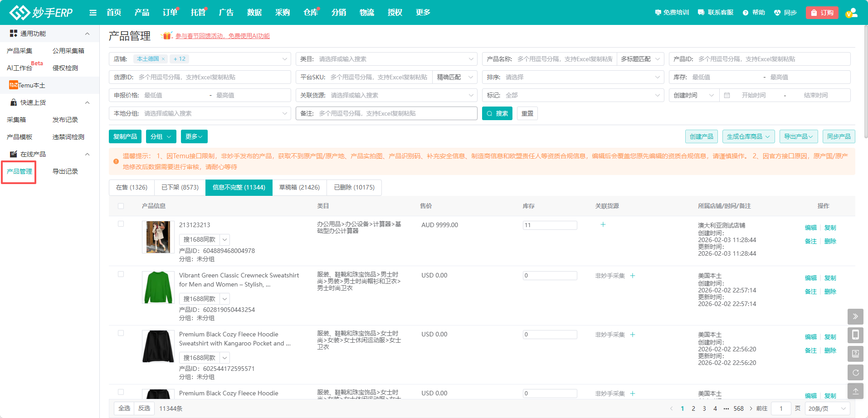Viewport: 868px width, 418px height.
Task: Tick the Vibrant Green Sweatshirt row checkbox
Action: 121,274
